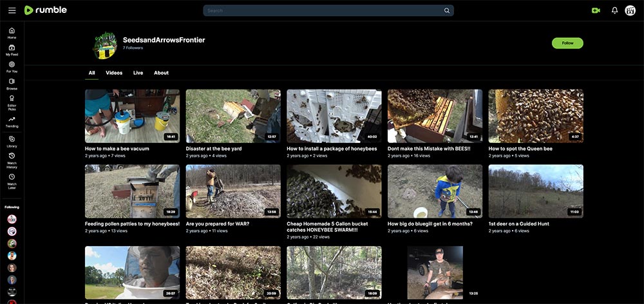Open '1st deer on a Guided Hunt' title

pyautogui.click(x=518, y=224)
